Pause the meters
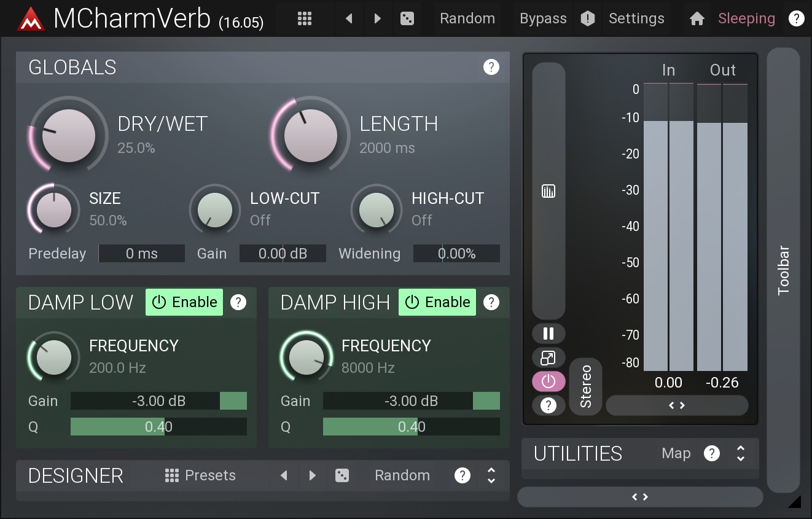The height and width of the screenshot is (519, 812). (548, 334)
